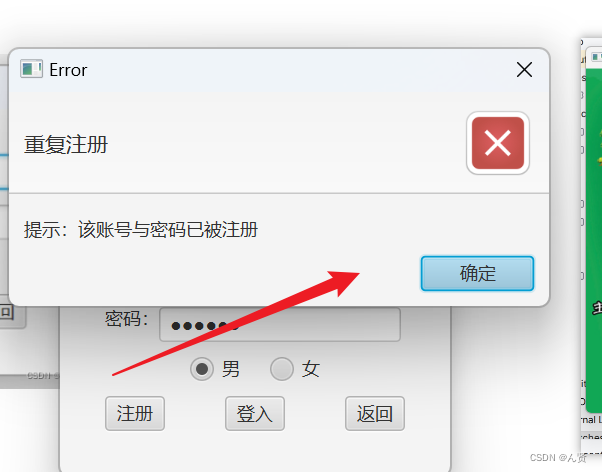
Task: Select the 女 radio button
Action: [282, 369]
